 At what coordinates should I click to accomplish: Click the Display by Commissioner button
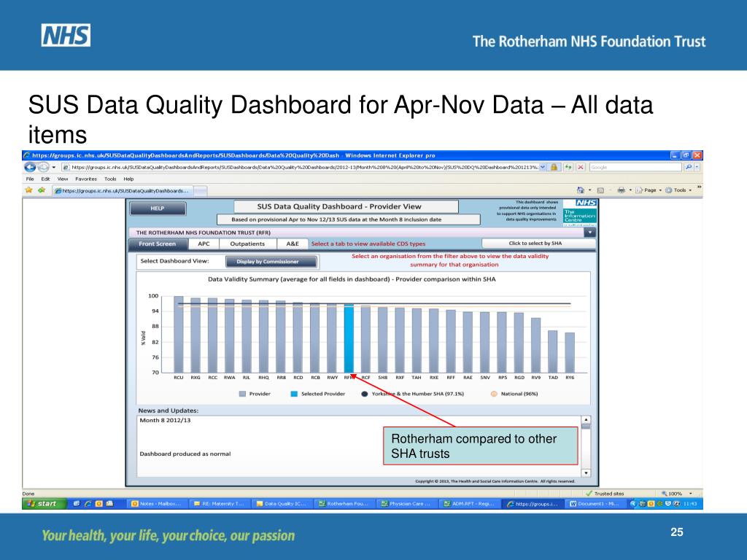pos(271,262)
